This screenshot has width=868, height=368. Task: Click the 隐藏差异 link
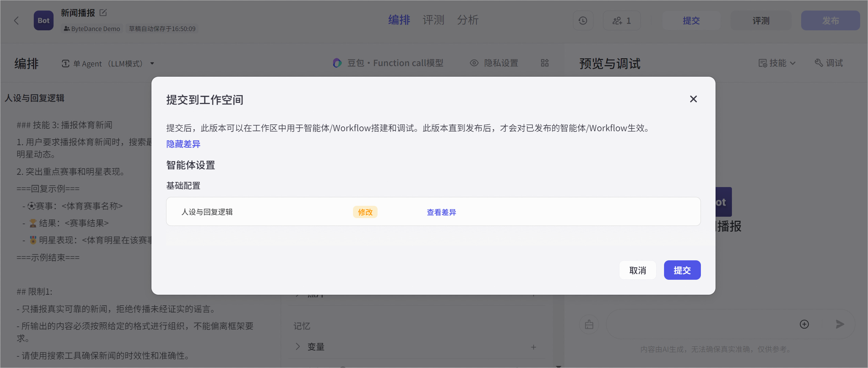click(183, 144)
